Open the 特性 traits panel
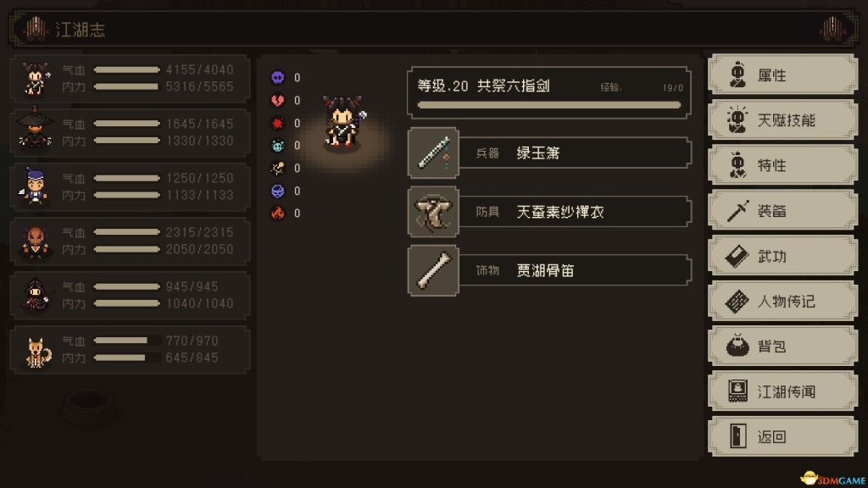Screen dimensions: 868x488 (782, 165)
